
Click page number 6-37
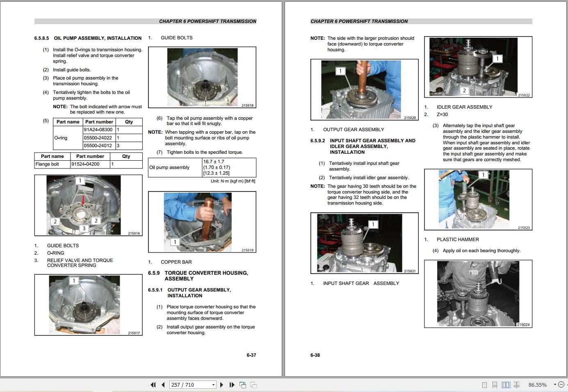[x=251, y=355]
